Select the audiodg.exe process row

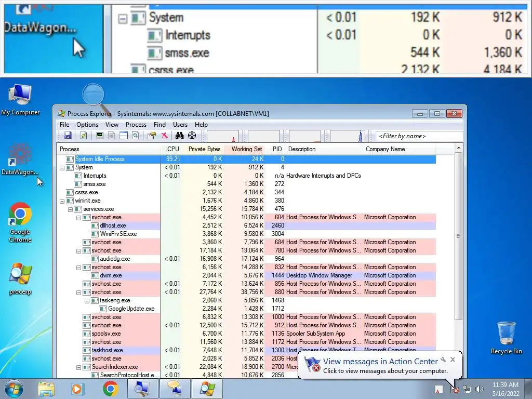[246, 259]
